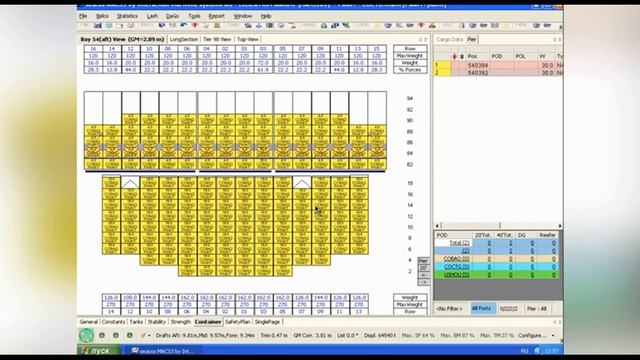Click the cargo list scrollbar left arrow
Viewport: 640px width, 360px height.
(x=437, y=226)
